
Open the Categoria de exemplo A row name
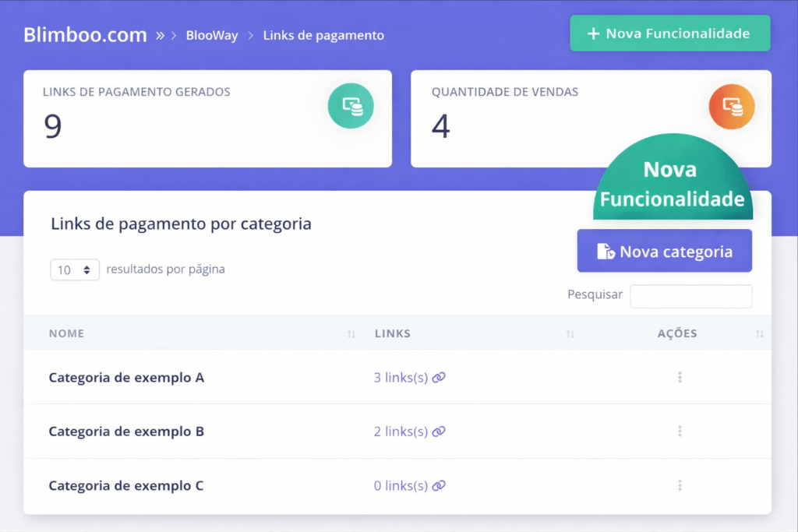pyautogui.click(x=126, y=378)
